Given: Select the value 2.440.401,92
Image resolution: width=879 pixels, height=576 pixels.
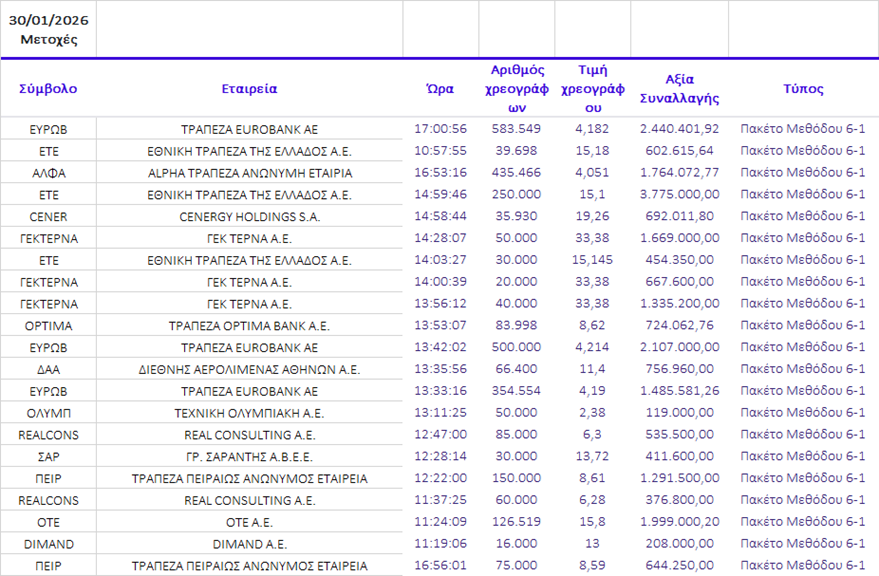Looking at the screenshot, I should (679, 129).
